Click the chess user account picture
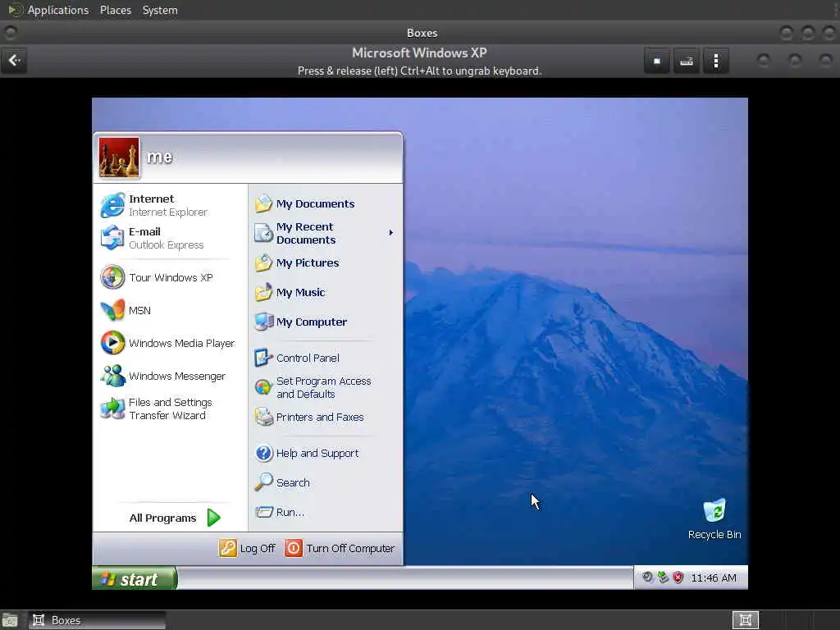Screen dimensions: 840x630 (119, 157)
